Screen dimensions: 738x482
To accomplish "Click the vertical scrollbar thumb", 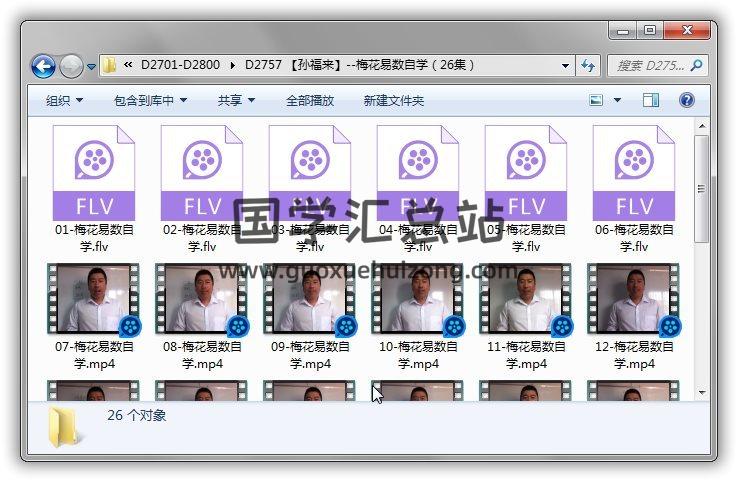I will [x=702, y=189].
